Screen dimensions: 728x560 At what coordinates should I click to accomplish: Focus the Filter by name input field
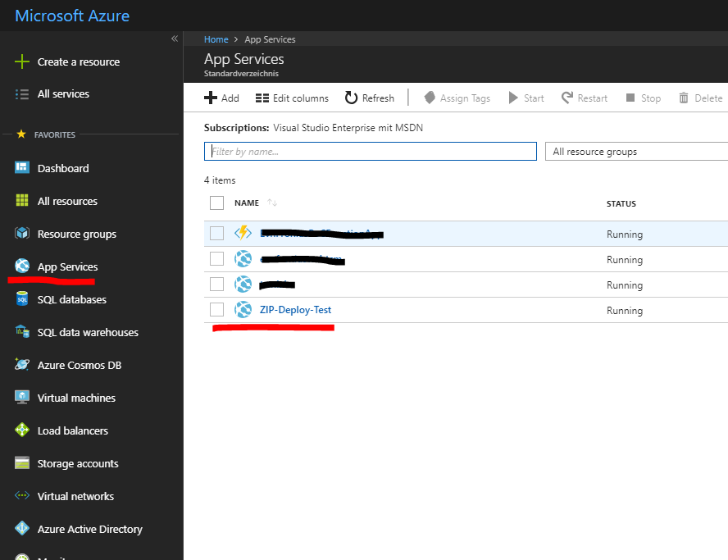[x=370, y=152]
